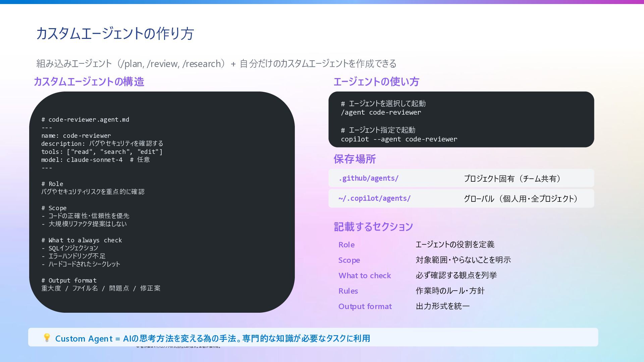Click the 保存場所 heading
The width and height of the screenshot is (644, 362).
(355, 159)
